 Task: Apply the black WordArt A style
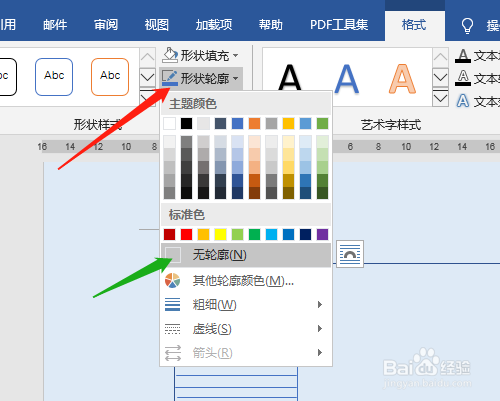pyautogui.click(x=289, y=77)
